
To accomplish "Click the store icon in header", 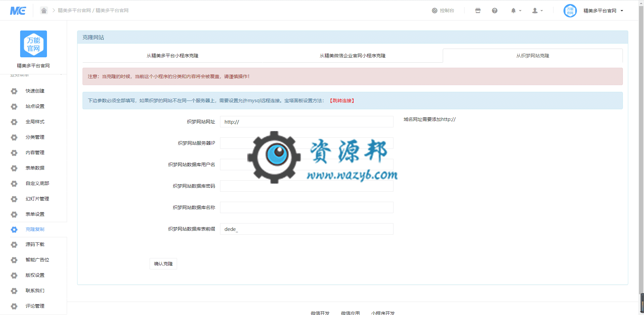I will pyautogui.click(x=478, y=10).
